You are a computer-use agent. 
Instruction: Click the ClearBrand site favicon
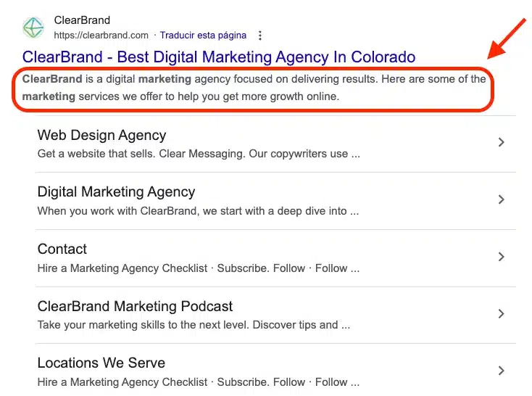click(x=33, y=28)
